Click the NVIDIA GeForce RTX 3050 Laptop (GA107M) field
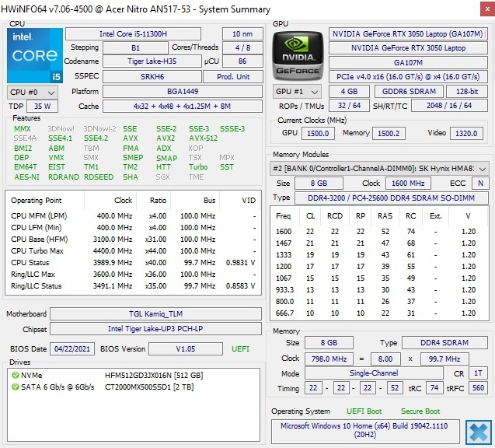Screen dimensions: 495x448 407,34
